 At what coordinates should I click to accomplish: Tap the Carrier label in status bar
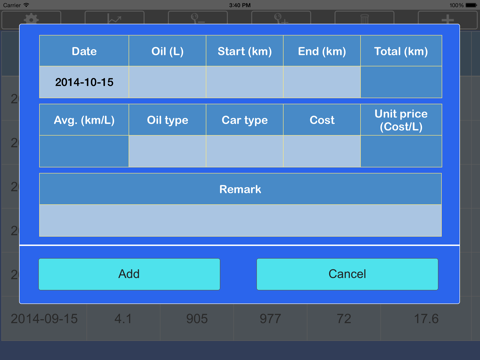[12, 5]
